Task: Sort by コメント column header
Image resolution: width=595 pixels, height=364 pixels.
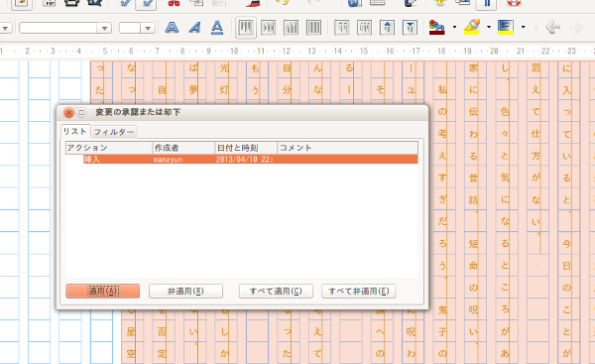Action: pyautogui.click(x=348, y=148)
